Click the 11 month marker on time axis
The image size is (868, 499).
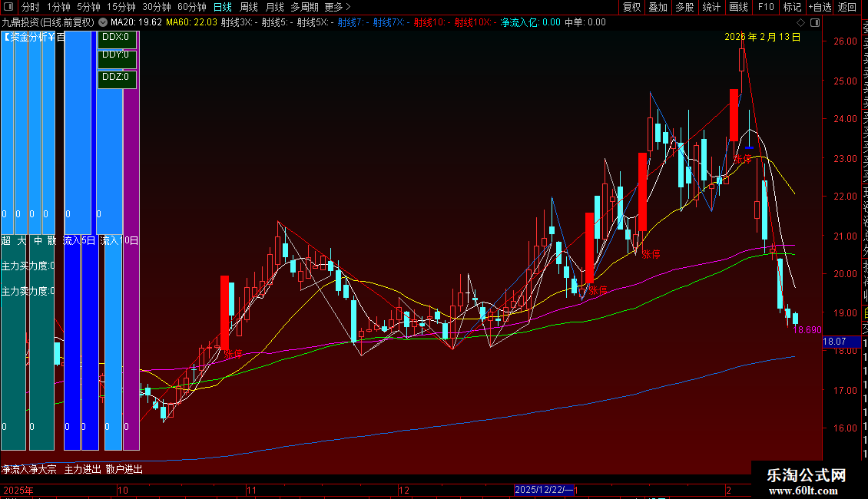252,490
